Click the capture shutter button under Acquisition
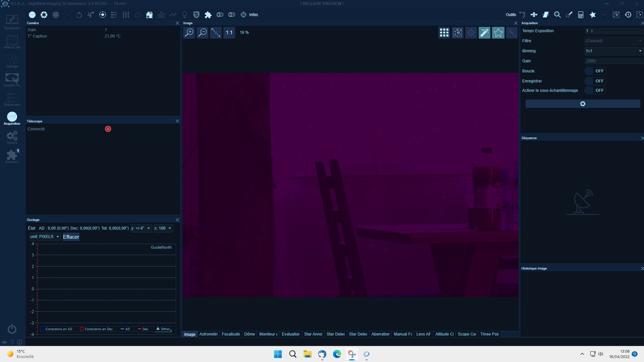The image size is (644, 362). (x=583, y=104)
